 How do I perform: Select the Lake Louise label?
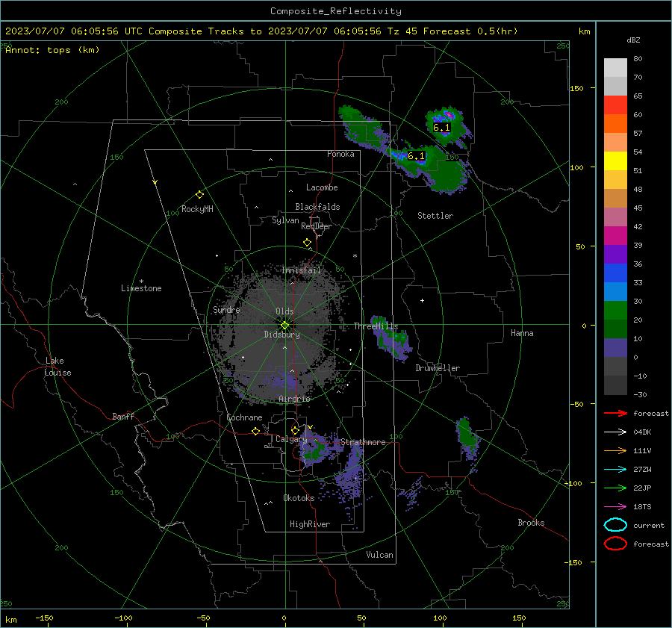coord(57,367)
